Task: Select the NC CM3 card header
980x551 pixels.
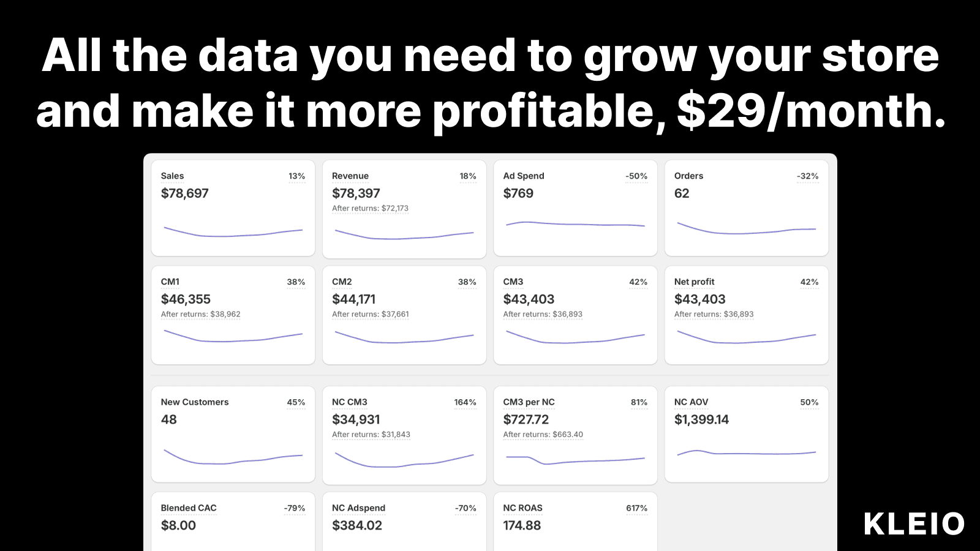Action: [x=349, y=402]
